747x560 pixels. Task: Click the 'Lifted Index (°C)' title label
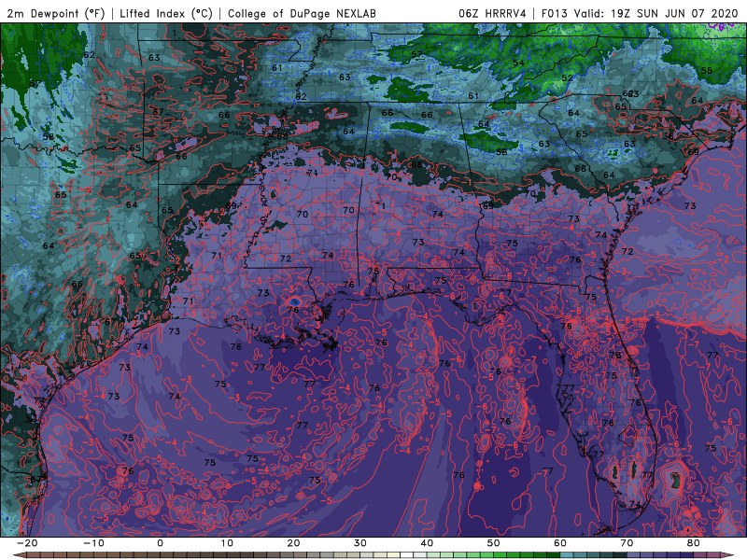pos(166,13)
